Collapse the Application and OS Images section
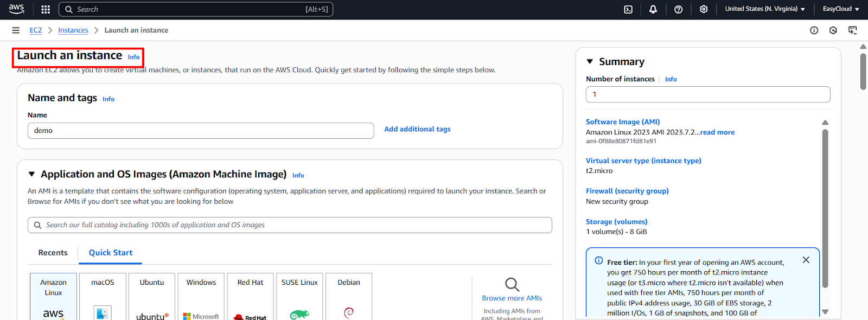The width and height of the screenshot is (868, 320). pos(31,174)
